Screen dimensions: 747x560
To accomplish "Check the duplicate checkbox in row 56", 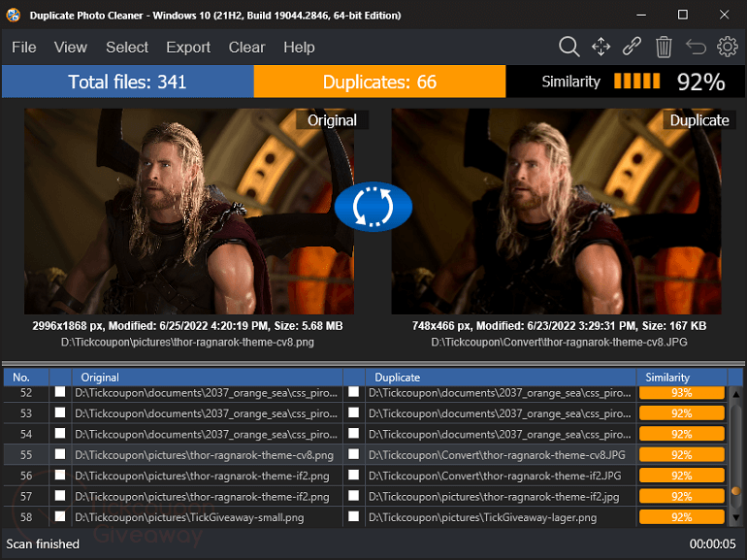I will coord(353,475).
